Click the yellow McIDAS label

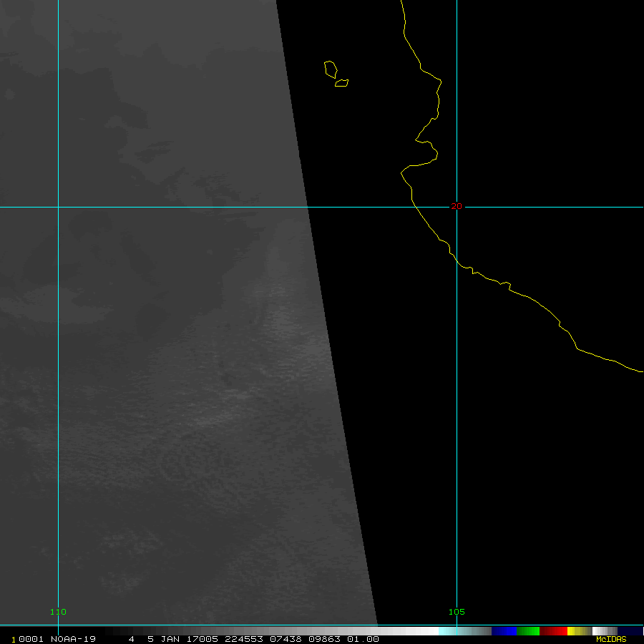pos(611,639)
